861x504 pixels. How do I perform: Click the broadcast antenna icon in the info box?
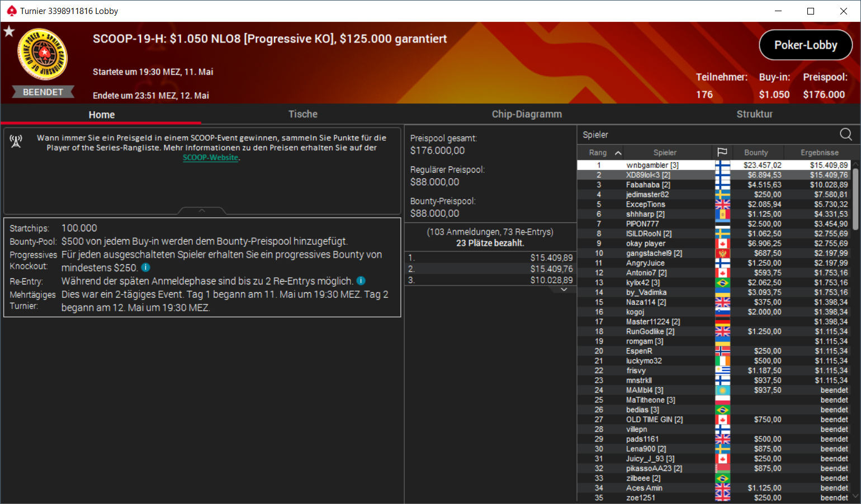pyautogui.click(x=16, y=141)
